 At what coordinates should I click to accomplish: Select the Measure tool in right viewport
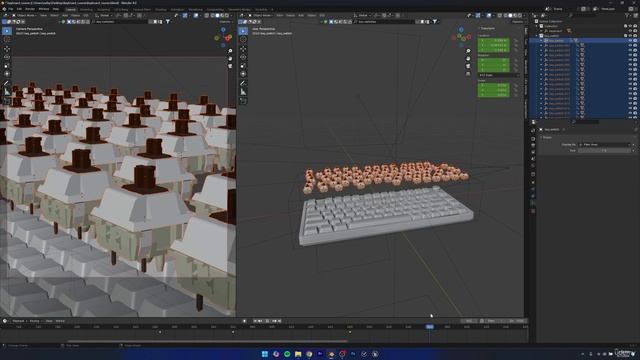point(243,92)
